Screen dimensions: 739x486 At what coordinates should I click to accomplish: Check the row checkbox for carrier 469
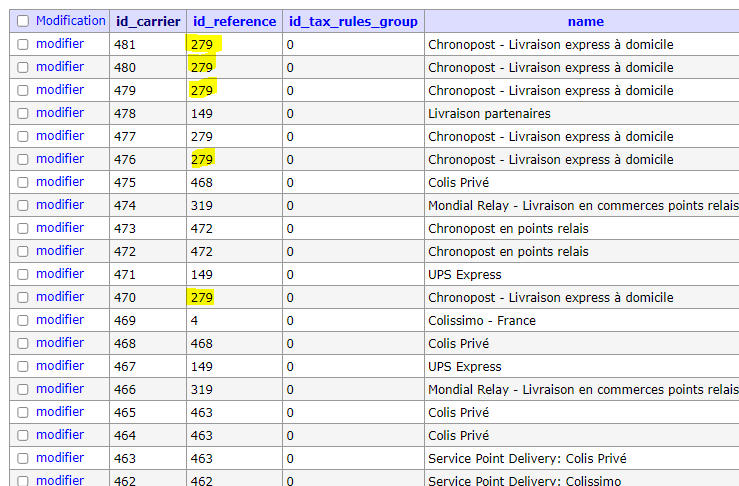pyautogui.click(x=23, y=321)
